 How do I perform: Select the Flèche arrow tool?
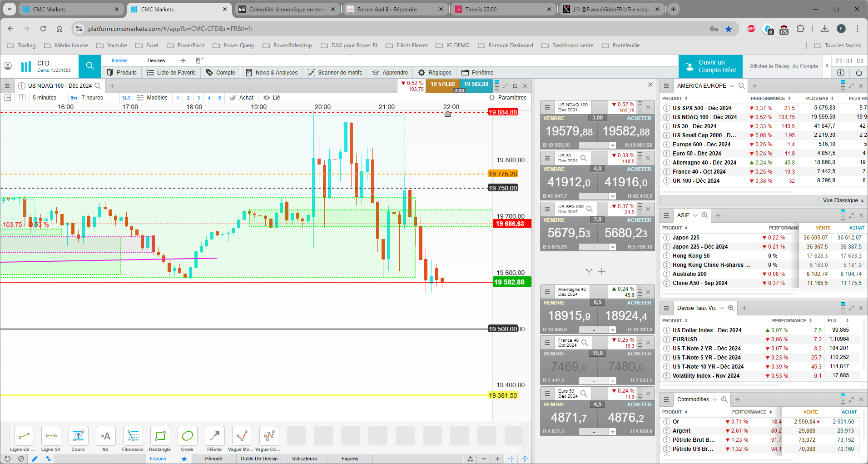pyautogui.click(x=214, y=436)
